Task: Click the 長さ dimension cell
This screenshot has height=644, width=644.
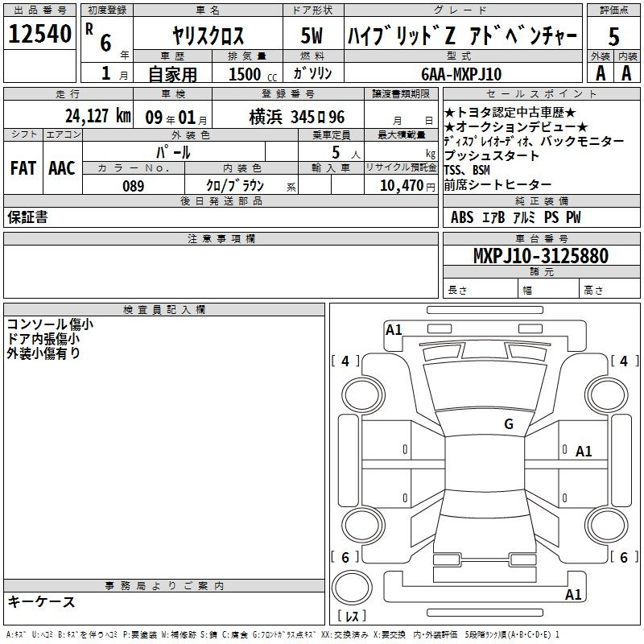Action: tap(480, 289)
